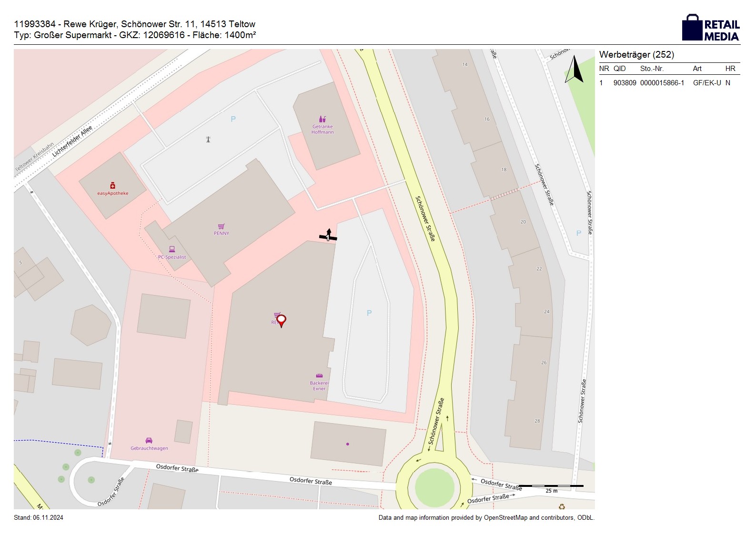Click the 25 m scale bar
This screenshot has height=535, width=756.
pyautogui.click(x=551, y=486)
